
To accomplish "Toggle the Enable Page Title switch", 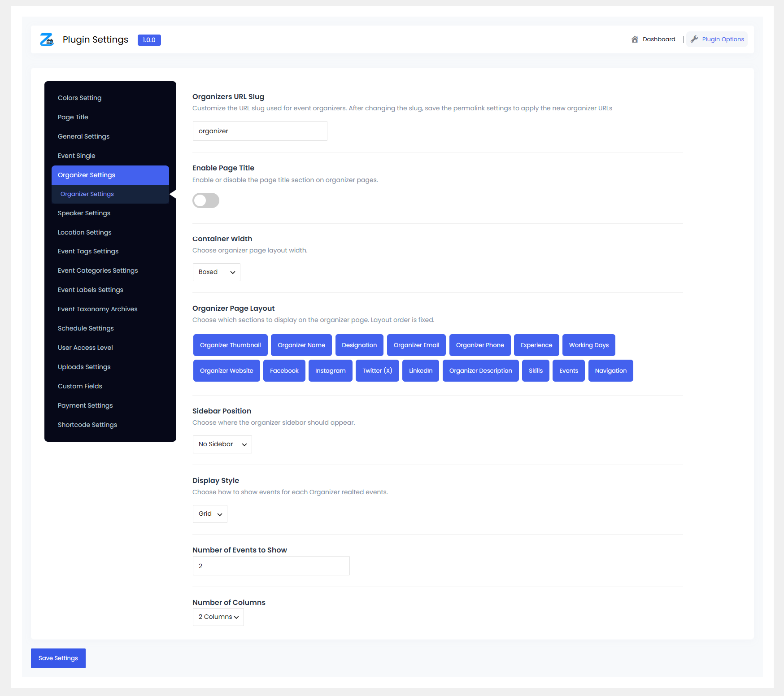I will click(x=206, y=200).
